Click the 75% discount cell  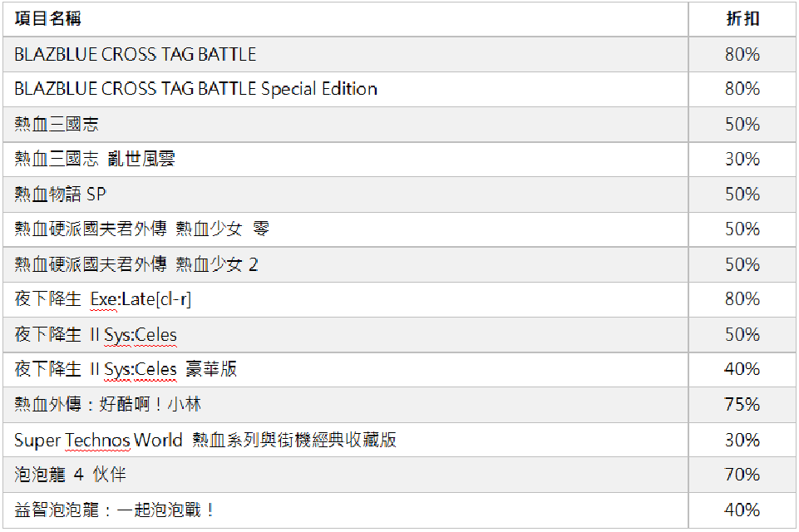tap(742, 405)
